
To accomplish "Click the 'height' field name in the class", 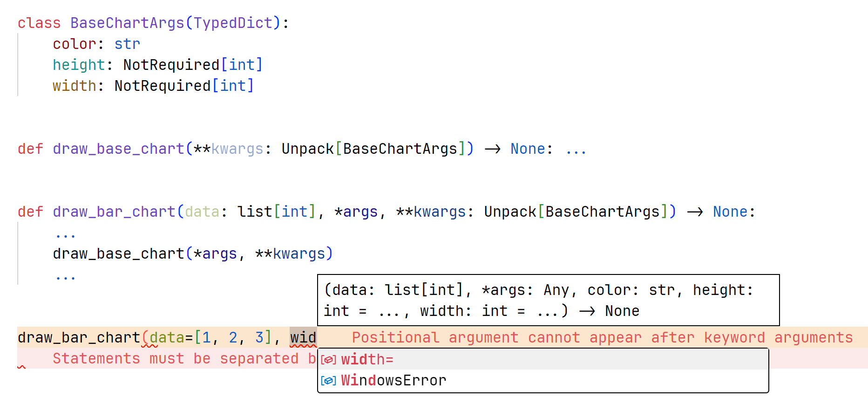I will (79, 65).
